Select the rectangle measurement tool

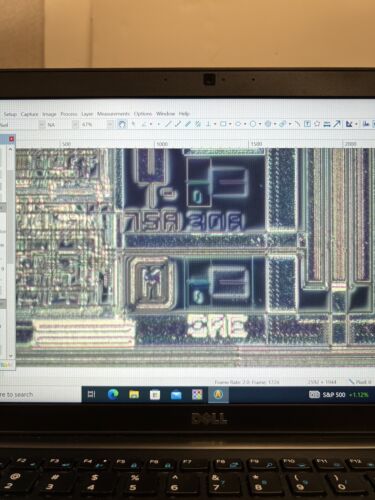pyautogui.click(x=223, y=124)
